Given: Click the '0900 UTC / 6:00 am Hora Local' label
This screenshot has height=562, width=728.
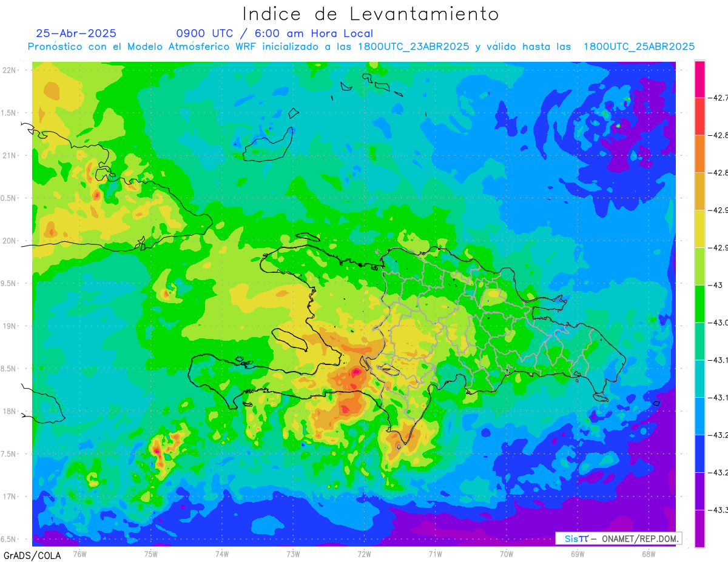Looking at the screenshot, I should tap(274, 33).
